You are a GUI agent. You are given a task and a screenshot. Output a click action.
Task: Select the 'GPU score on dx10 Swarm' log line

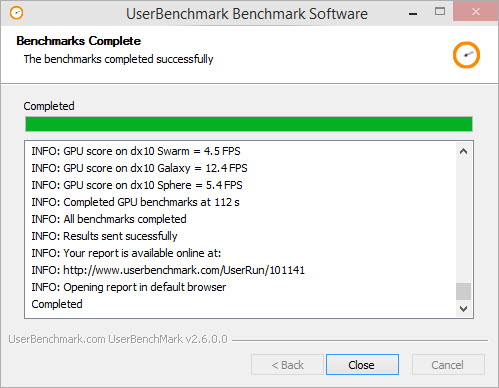(136, 151)
